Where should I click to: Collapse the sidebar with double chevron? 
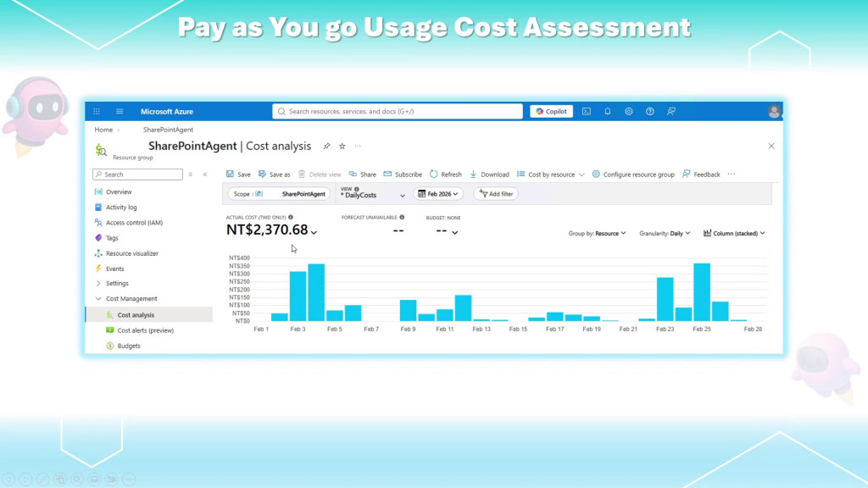tap(205, 175)
